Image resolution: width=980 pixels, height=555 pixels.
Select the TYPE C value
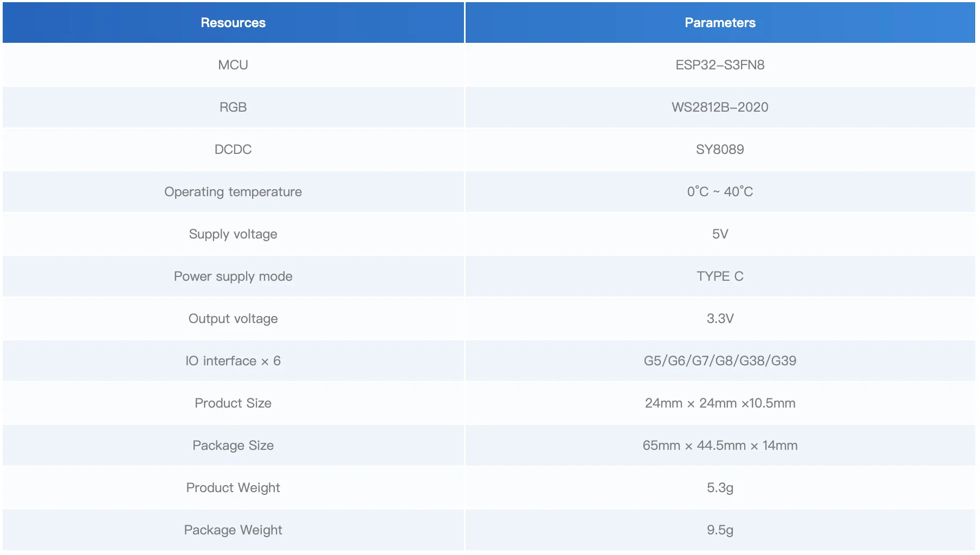click(720, 276)
